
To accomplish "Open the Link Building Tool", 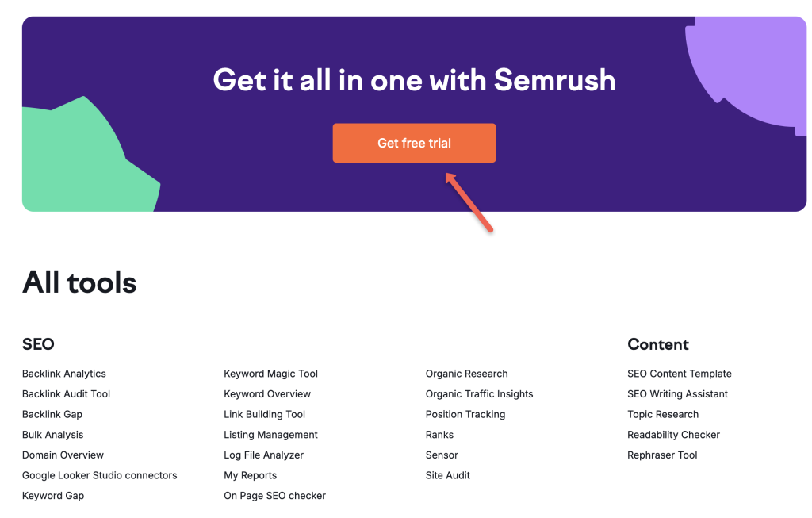I will (264, 413).
